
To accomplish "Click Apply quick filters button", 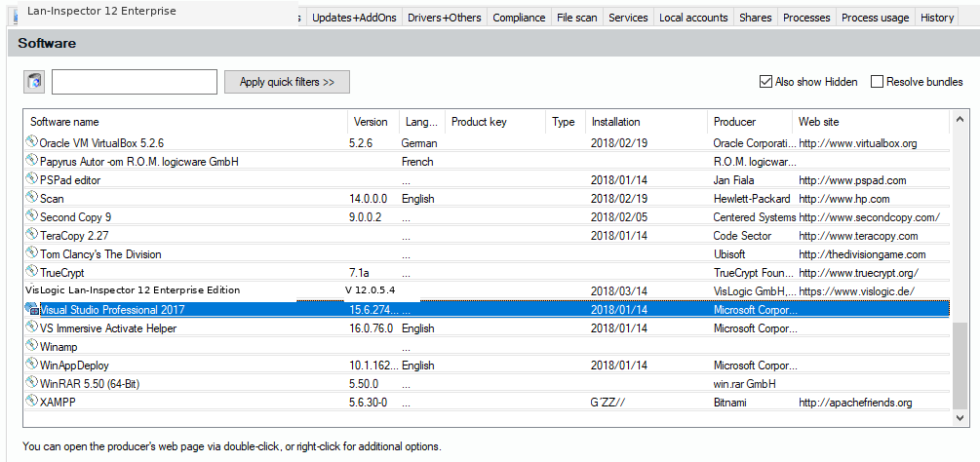I will [x=287, y=82].
